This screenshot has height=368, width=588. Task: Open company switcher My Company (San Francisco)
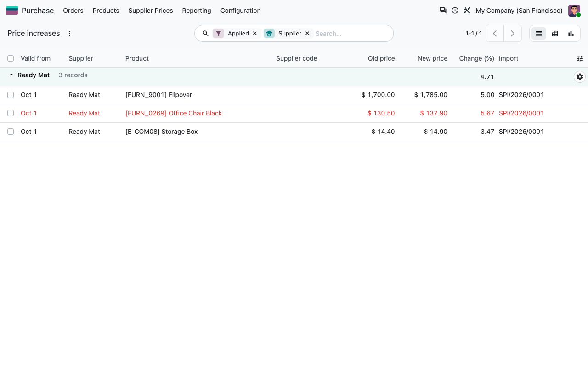tap(519, 11)
